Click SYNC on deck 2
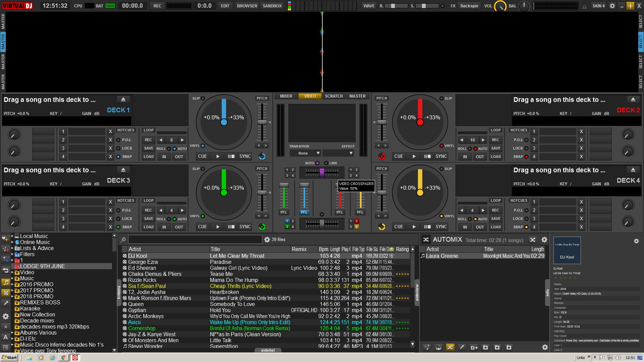The image size is (644, 362). point(441,157)
